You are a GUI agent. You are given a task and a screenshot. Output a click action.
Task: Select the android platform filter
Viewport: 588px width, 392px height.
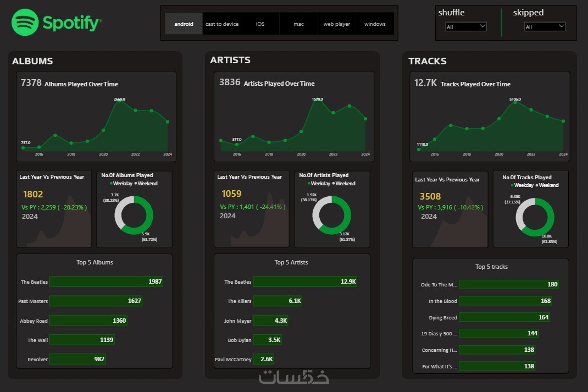click(x=184, y=24)
